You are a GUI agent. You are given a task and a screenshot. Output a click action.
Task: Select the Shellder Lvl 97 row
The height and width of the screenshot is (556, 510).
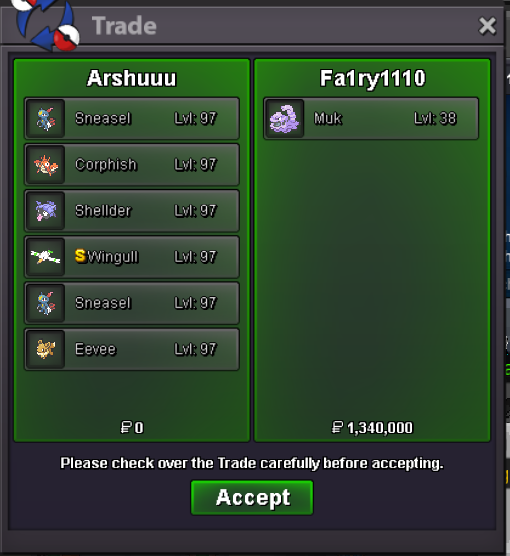(132, 211)
